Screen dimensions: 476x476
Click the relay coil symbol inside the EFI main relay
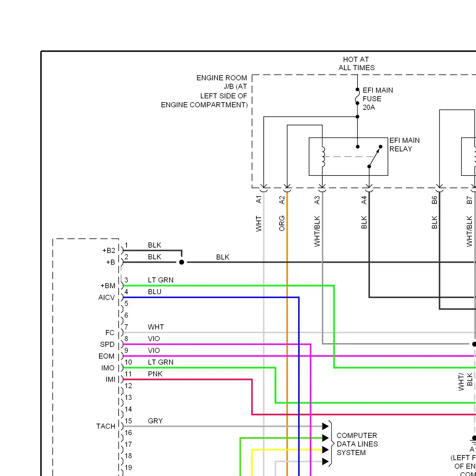tap(323, 156)
